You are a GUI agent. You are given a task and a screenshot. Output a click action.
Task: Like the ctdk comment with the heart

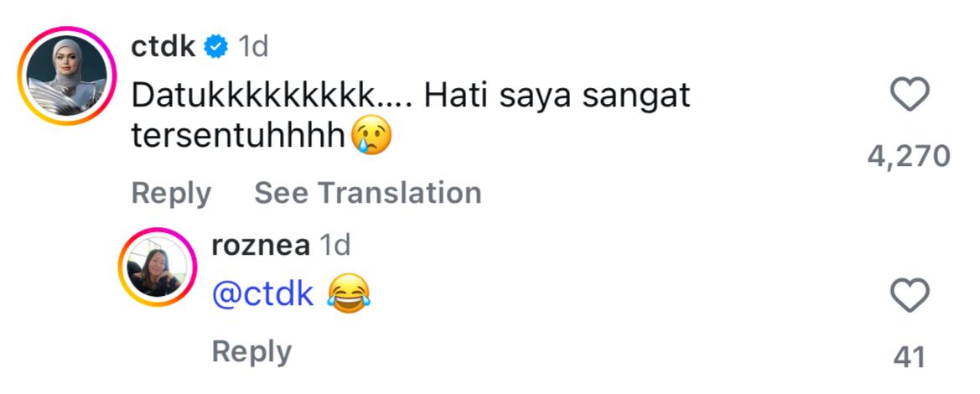coord(909,95)
